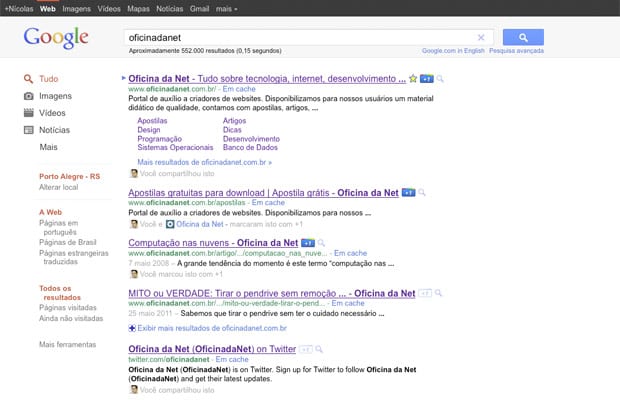The height and width of the screenshot is (400, 620).
Task: Filter by 'Páginas em português'
Action: (x=59, y=227)
